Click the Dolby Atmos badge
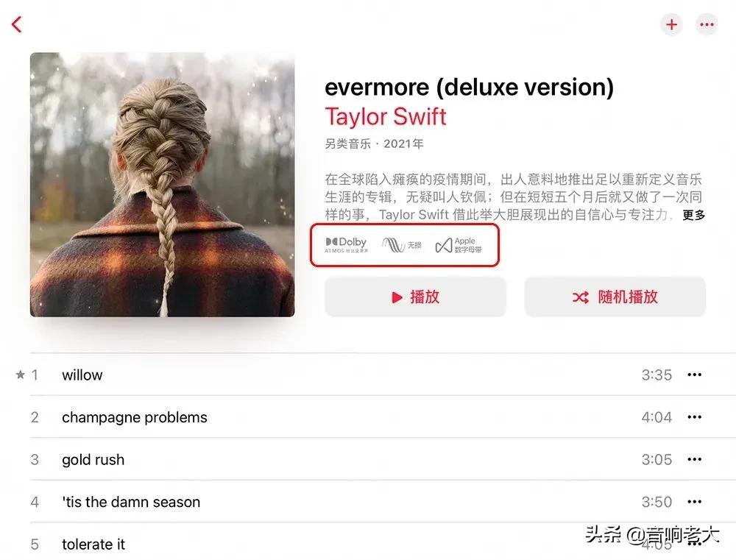This screenshot has width=736, height=560. coord(347,245)
